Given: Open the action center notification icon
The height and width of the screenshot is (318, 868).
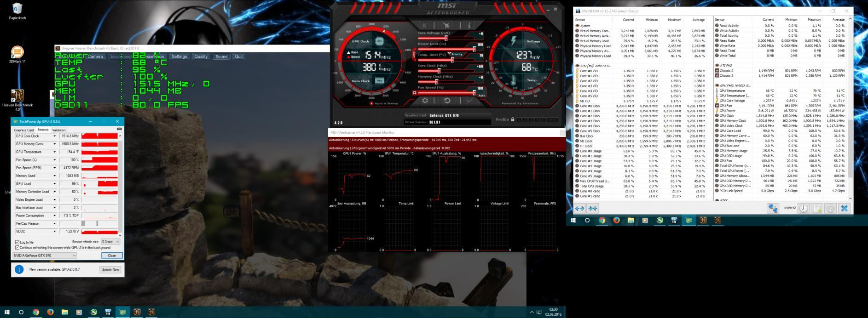Looking at the screenshot, I should 539,312.
